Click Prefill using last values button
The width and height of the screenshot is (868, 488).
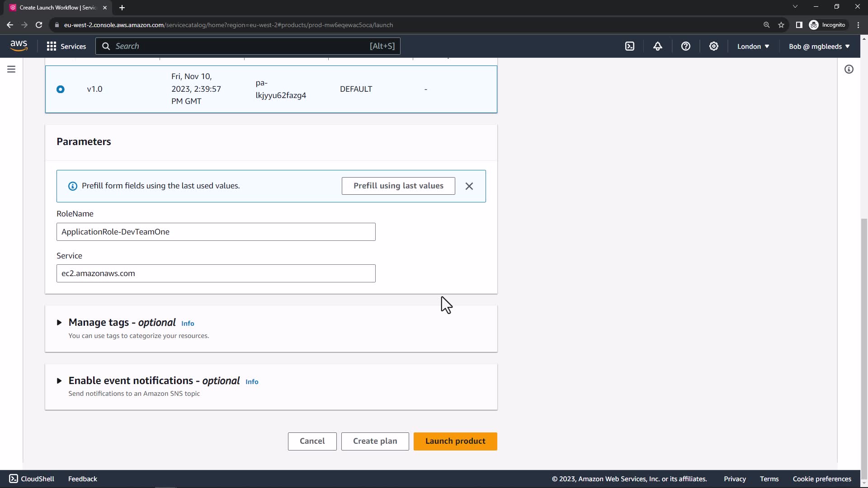[398, 186]
